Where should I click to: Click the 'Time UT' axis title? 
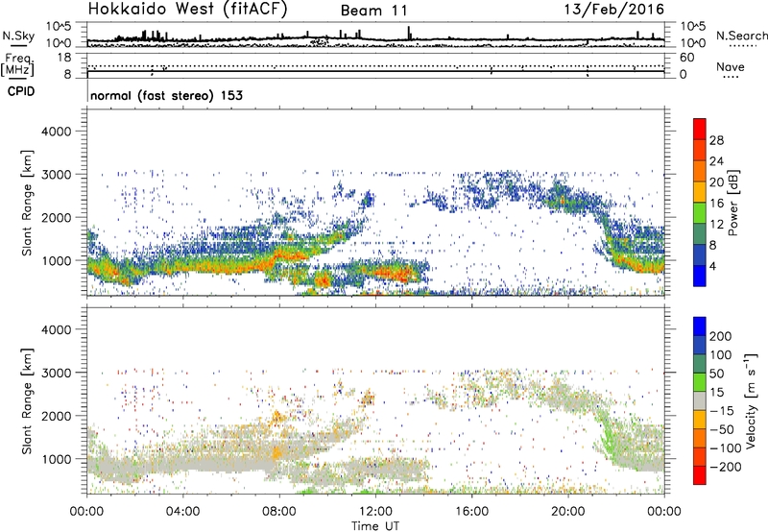click(375, 525)
